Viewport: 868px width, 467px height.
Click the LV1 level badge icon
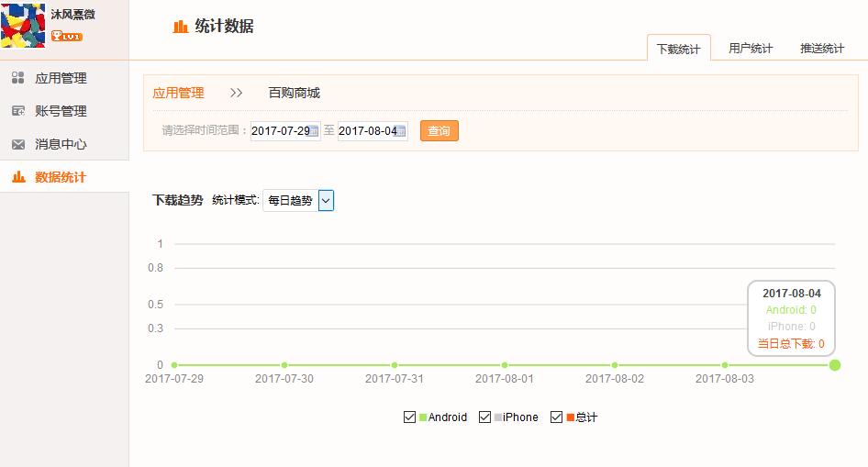tap(66, 37)
